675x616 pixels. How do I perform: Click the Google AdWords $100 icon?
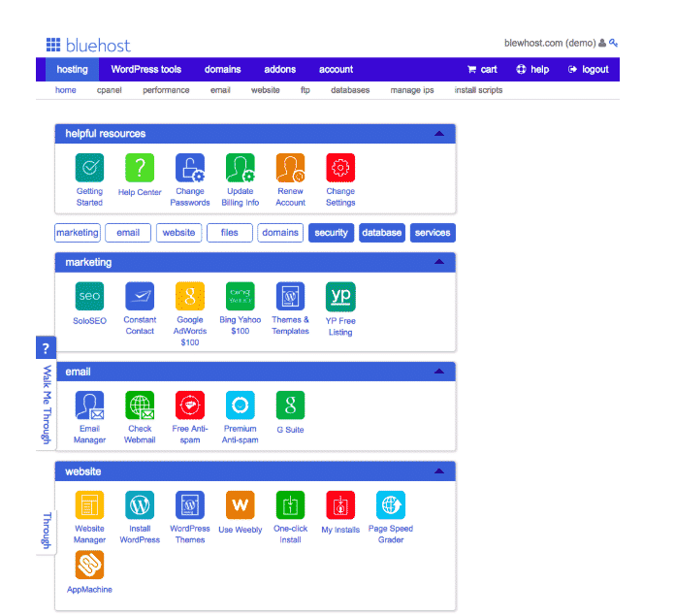[190, 296]
